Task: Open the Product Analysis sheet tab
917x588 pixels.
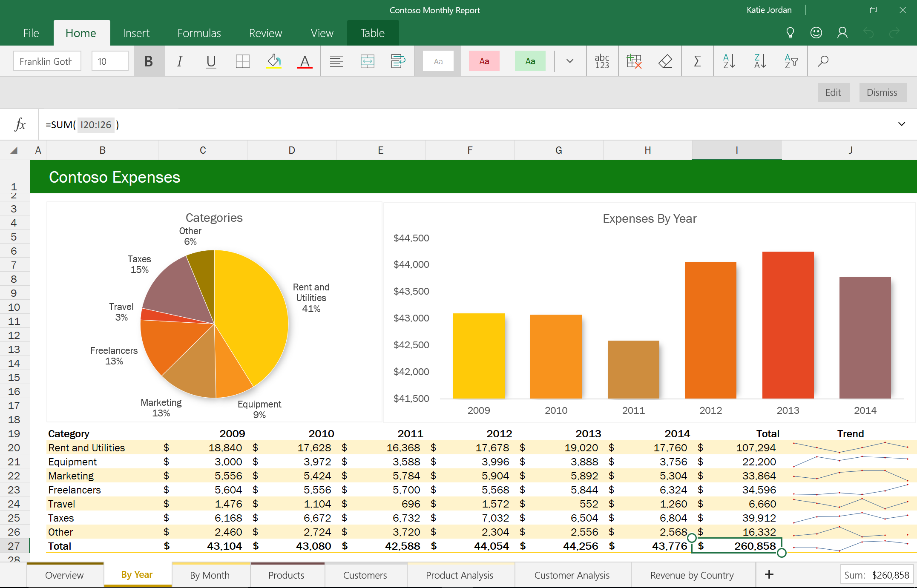Action: (x=460, y=575)
